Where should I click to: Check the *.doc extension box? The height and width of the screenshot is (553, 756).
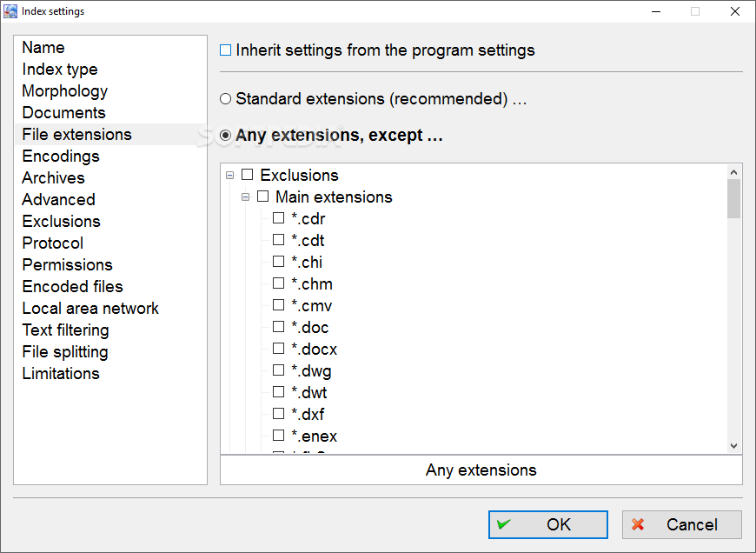[x=279, y=327]
